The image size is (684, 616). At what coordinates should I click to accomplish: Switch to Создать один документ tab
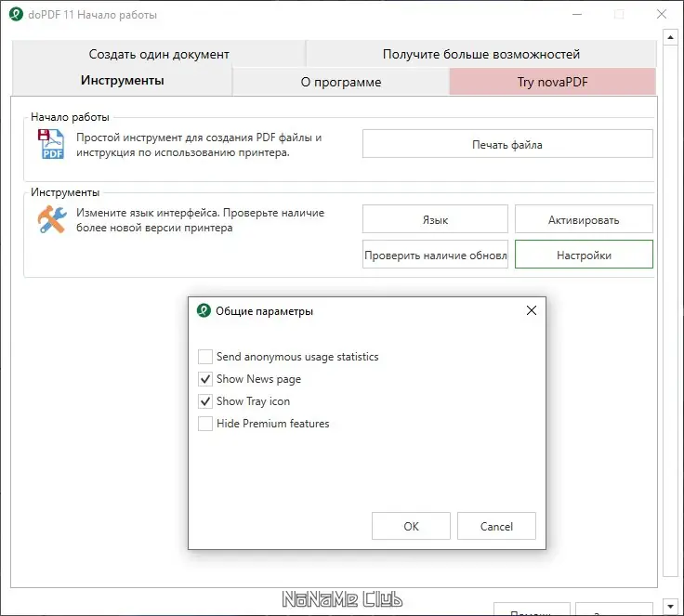(x=159, y=54)
